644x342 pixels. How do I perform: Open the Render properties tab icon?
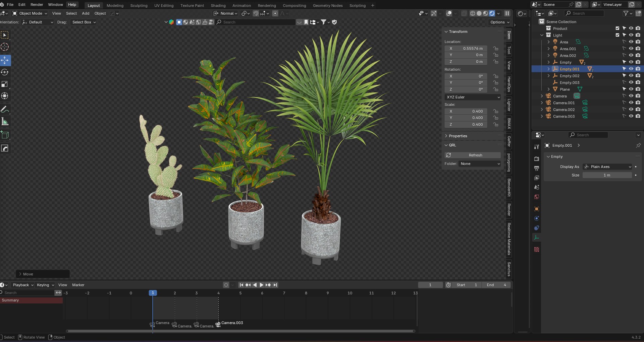coord(537,159)
